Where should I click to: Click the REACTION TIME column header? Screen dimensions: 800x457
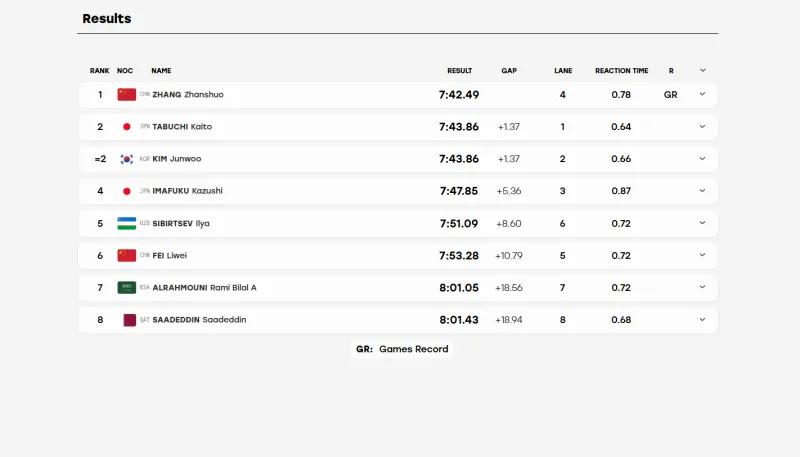coord(621,70)
